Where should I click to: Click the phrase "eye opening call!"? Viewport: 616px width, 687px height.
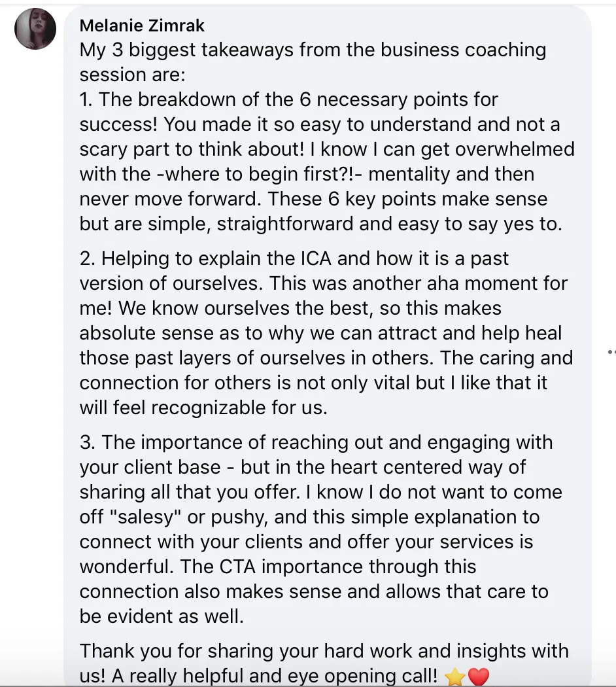pos(355,677)
